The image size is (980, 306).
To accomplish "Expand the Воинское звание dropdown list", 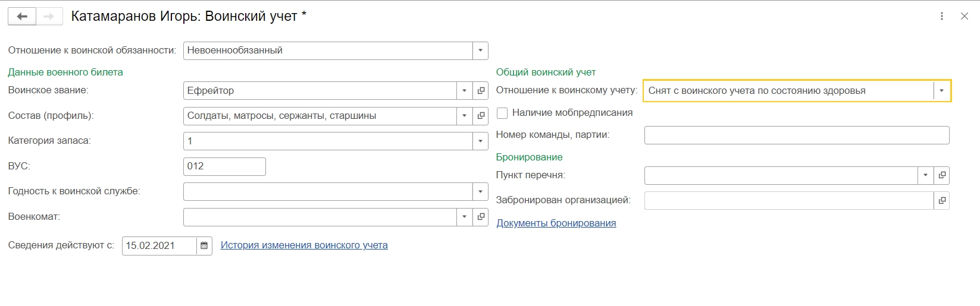I will (x=465, y=91).
